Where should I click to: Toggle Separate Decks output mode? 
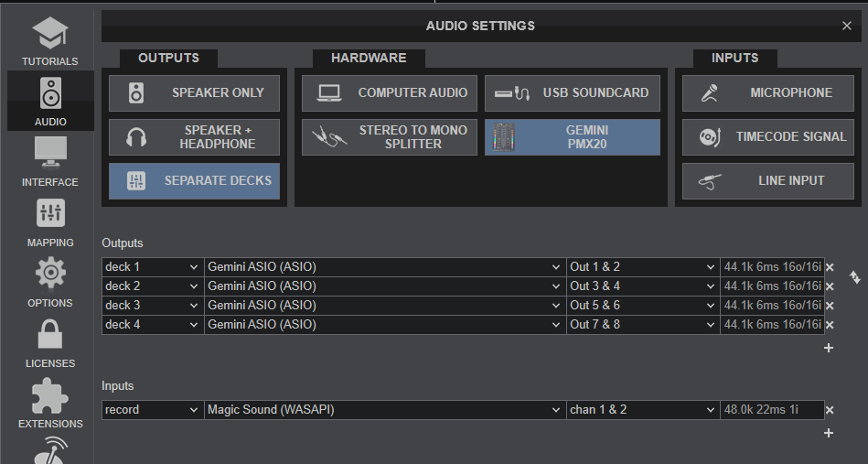(x=194, y=181)
